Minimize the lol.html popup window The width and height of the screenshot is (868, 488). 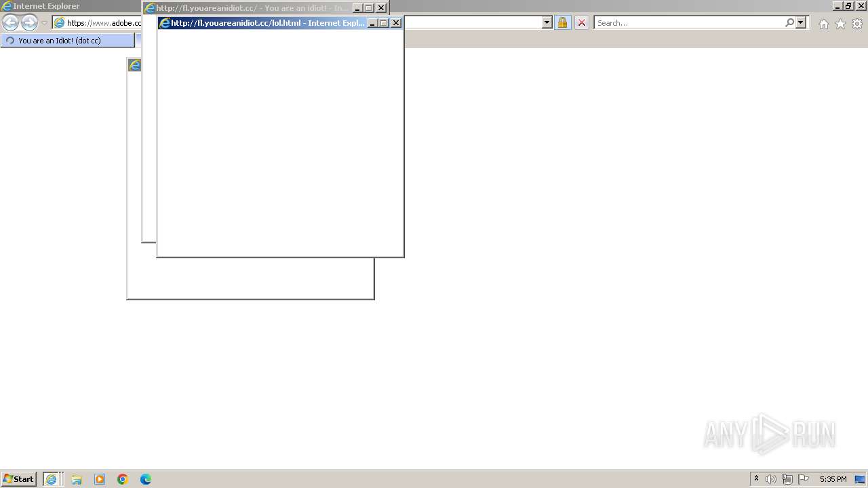pyautogui.click(x=372, y=23)
